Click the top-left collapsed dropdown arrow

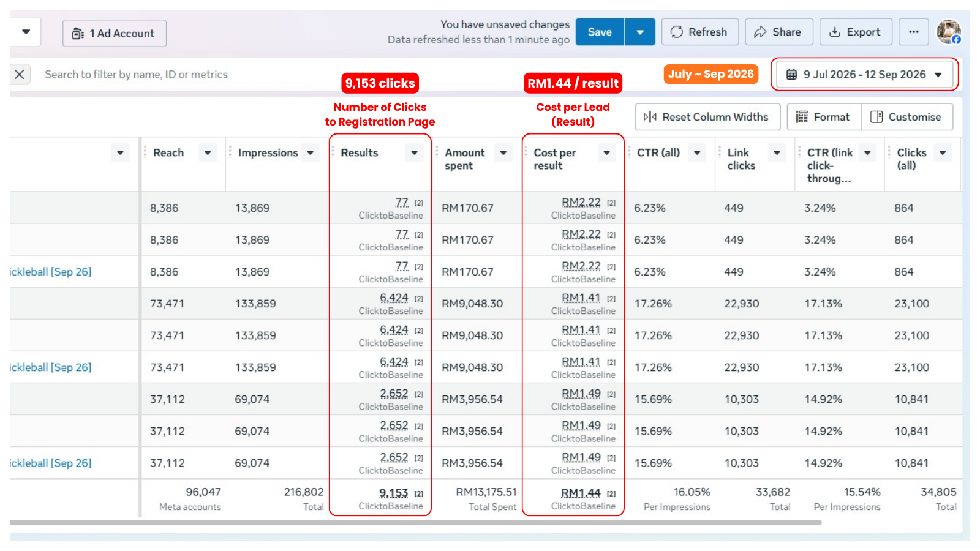click(x=26, y=31)
